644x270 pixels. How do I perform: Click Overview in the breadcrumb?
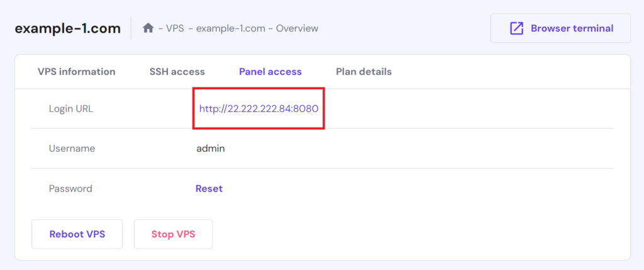coord(297,28)
